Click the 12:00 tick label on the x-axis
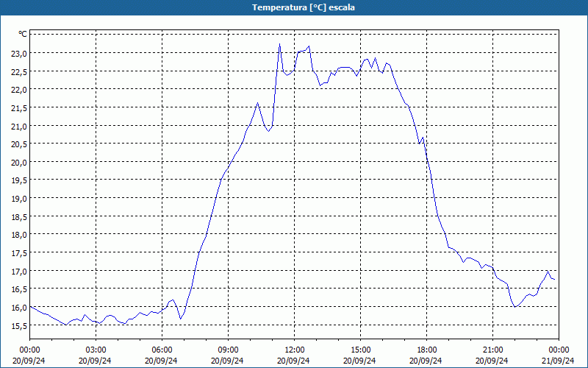Screen dimensions: 588x368 (x=293, y=350)
